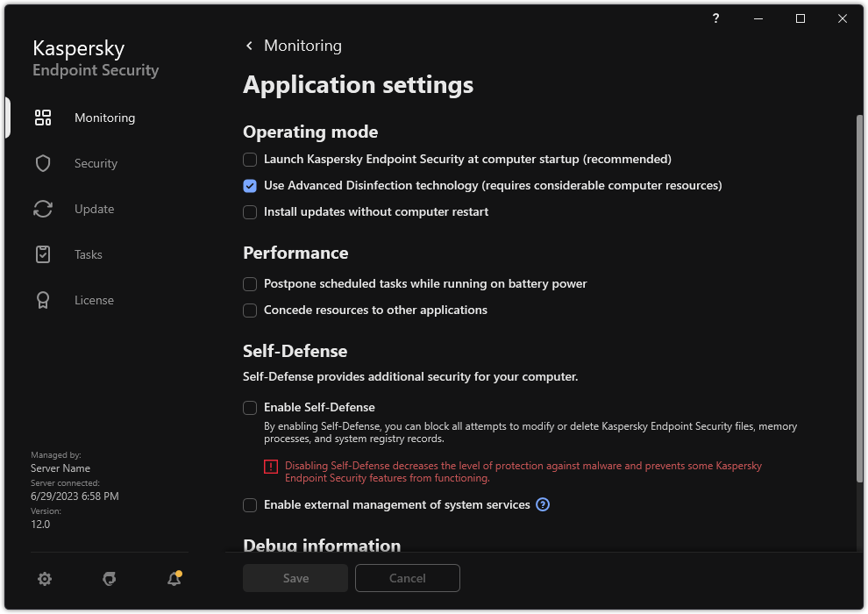868x614 pixels.
Task: Check Install updates without computer restart
Action: coord(250,212)
